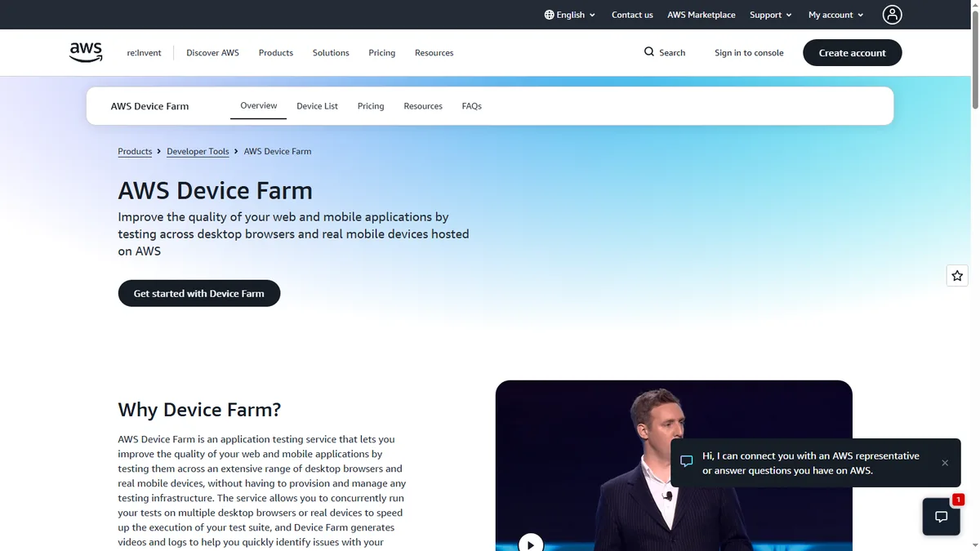Click the AWS Device Farm main heading
The image size is (980, 551).
click(x=215, y=191)
